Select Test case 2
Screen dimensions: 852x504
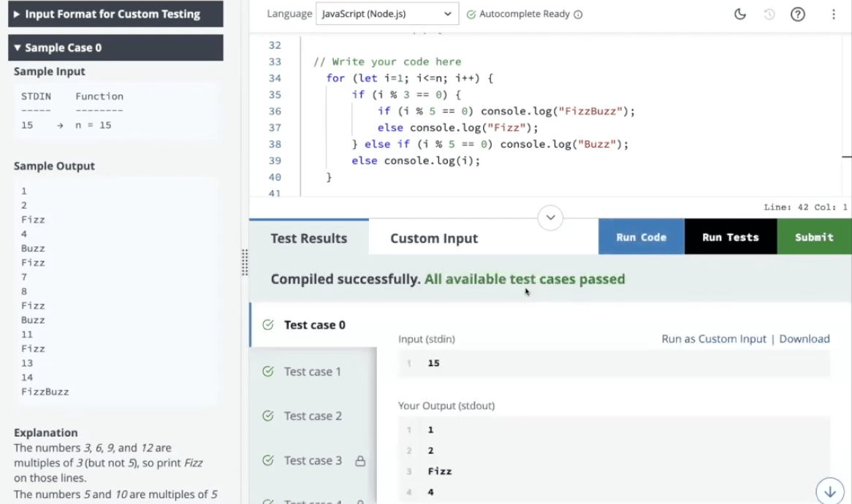click(x=313, y=416)
